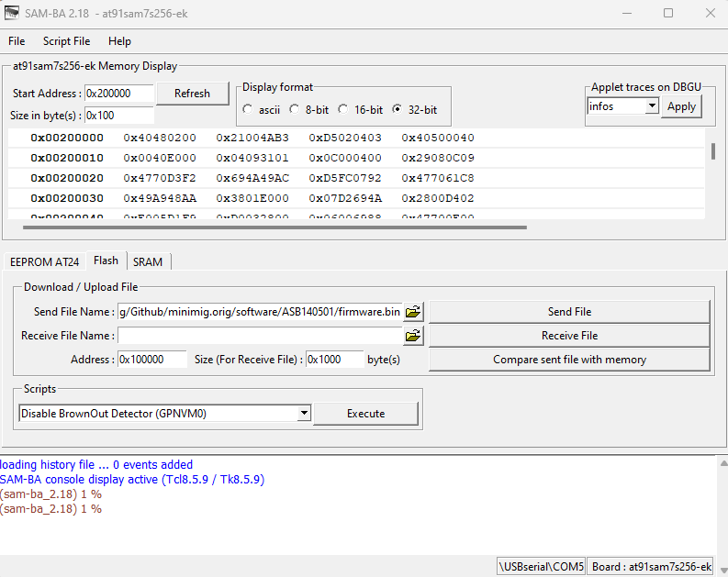
Task: Click Compare sent file with memory
Action: click(x=569, y=360)
